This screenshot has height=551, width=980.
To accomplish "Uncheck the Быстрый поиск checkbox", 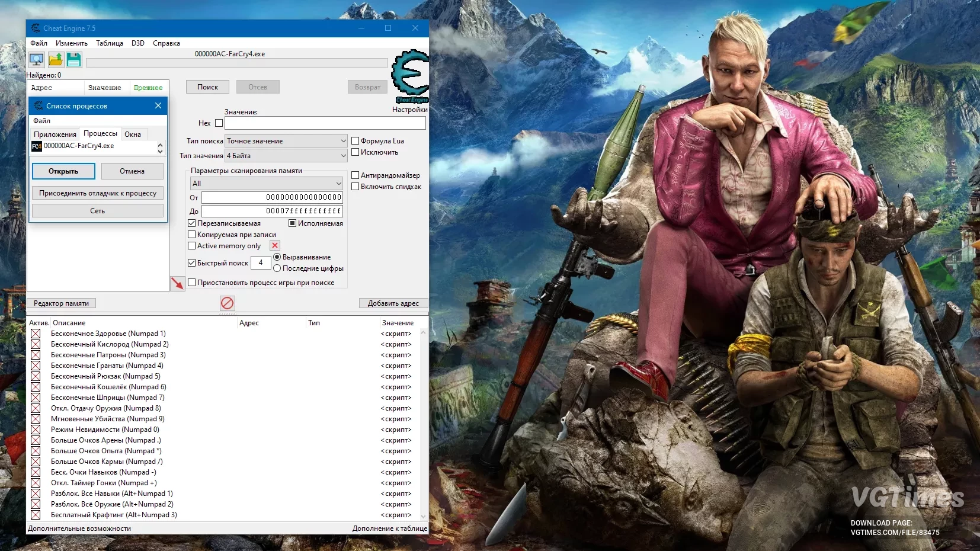I will (192, 263).
